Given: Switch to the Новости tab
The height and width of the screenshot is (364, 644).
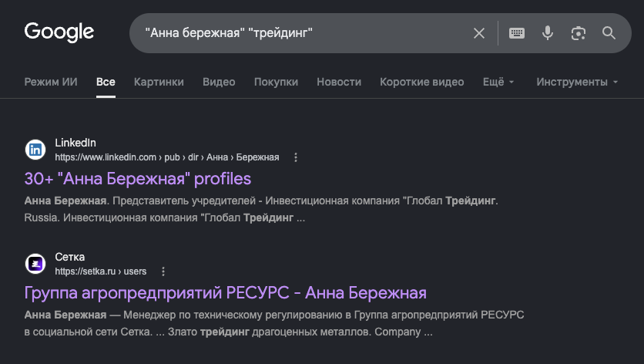Looking at the screenshot, I should (x=339, y=82).
